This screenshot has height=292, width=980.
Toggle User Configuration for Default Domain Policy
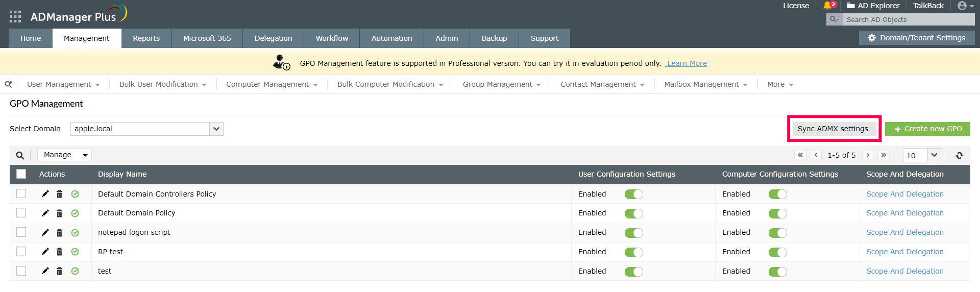[633, 213]
